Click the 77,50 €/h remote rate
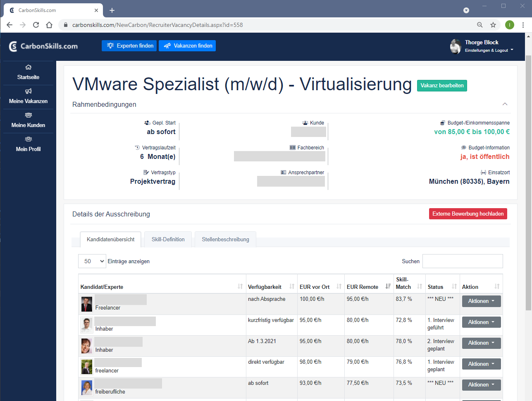This screenshot has width=532, height=401. click(x=358, y=383)
